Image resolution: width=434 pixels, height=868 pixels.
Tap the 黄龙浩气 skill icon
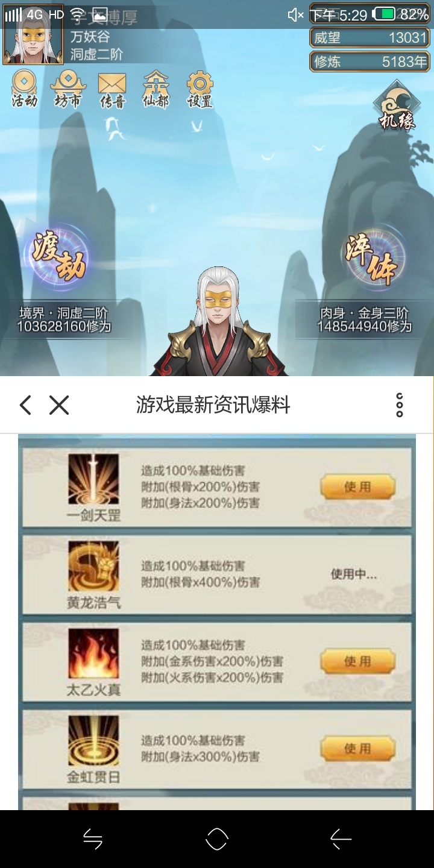tap(93, 567)
